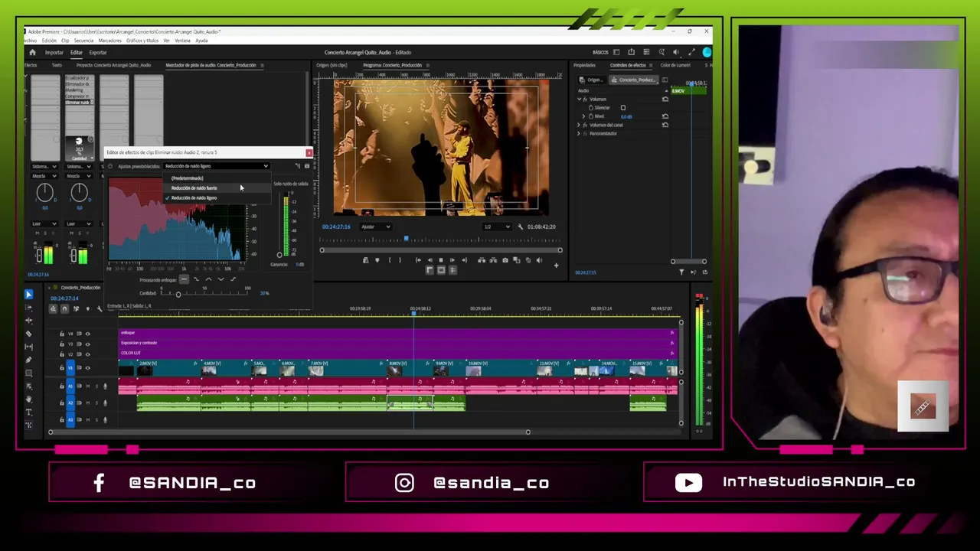Step back one frame in Program Monitor
The width and height of the screenshot is (980, 551).
[429, 260]
